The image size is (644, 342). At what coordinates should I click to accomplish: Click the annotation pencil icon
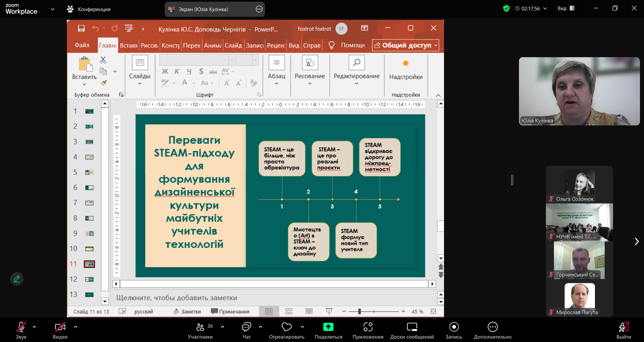pyautogui.click(x=17, y=279)
